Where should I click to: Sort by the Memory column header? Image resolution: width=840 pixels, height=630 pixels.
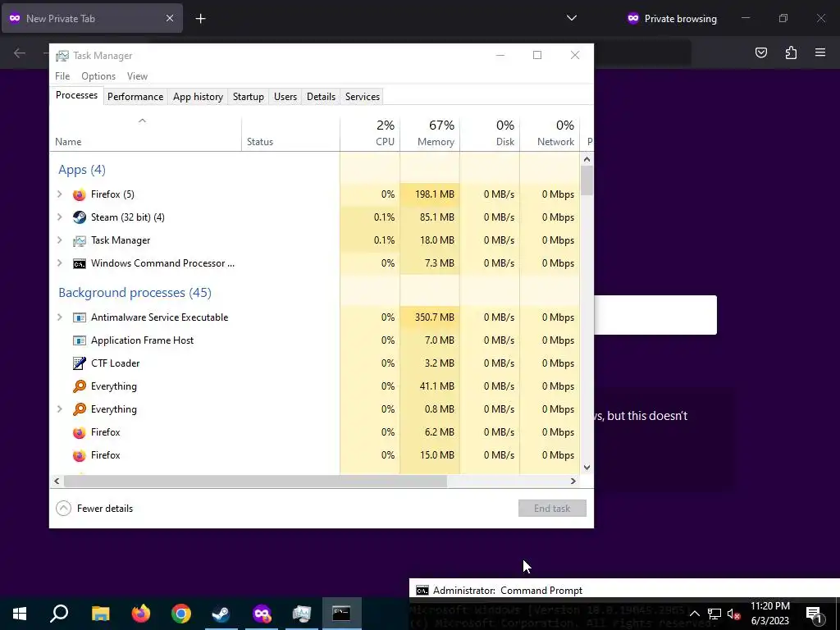(x=430, y=133)
